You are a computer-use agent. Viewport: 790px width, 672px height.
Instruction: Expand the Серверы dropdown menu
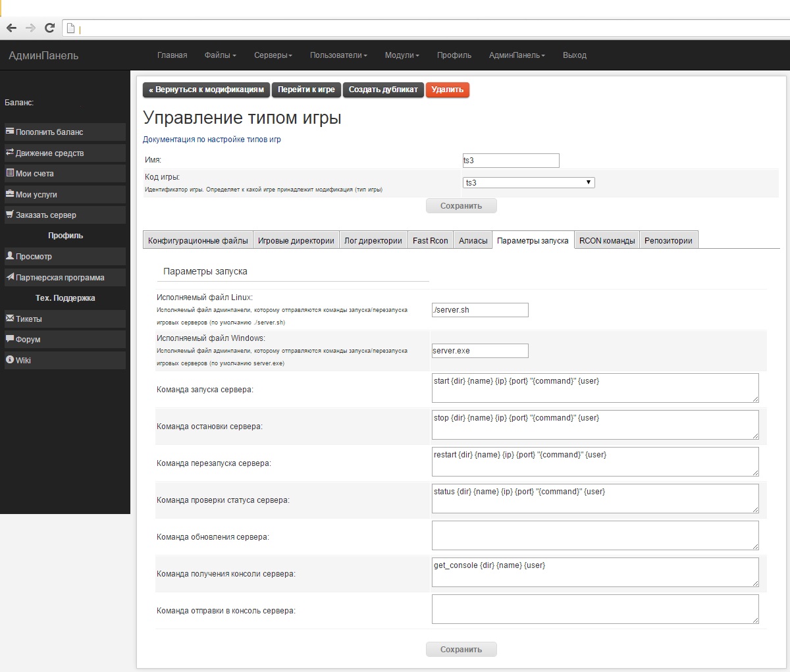click(x=273, y=55)
